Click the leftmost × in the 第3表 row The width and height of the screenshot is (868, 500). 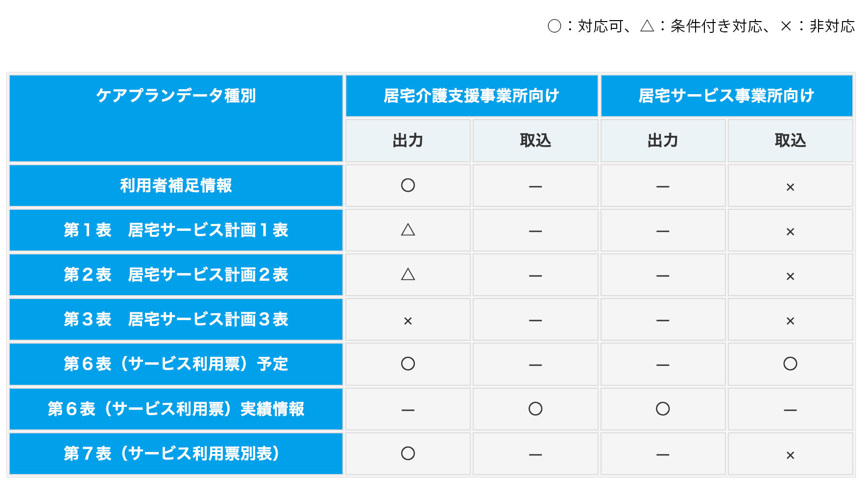click(408, 321)
